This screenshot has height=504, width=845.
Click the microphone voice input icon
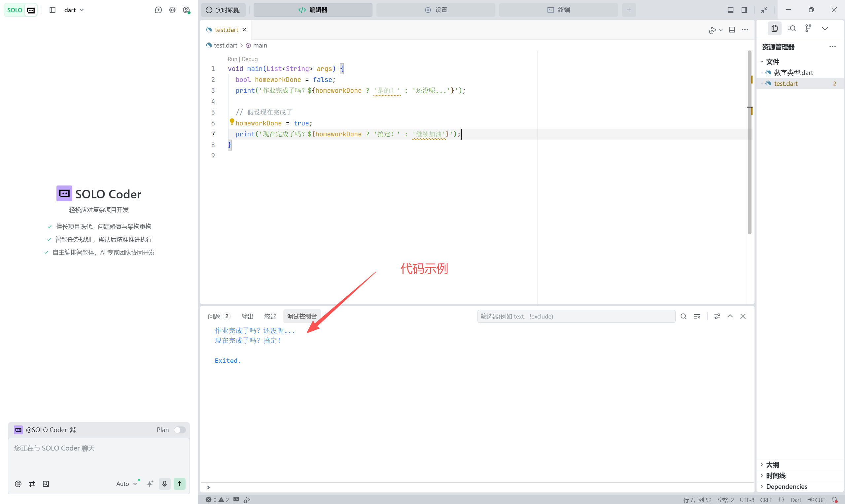point(164,484)
